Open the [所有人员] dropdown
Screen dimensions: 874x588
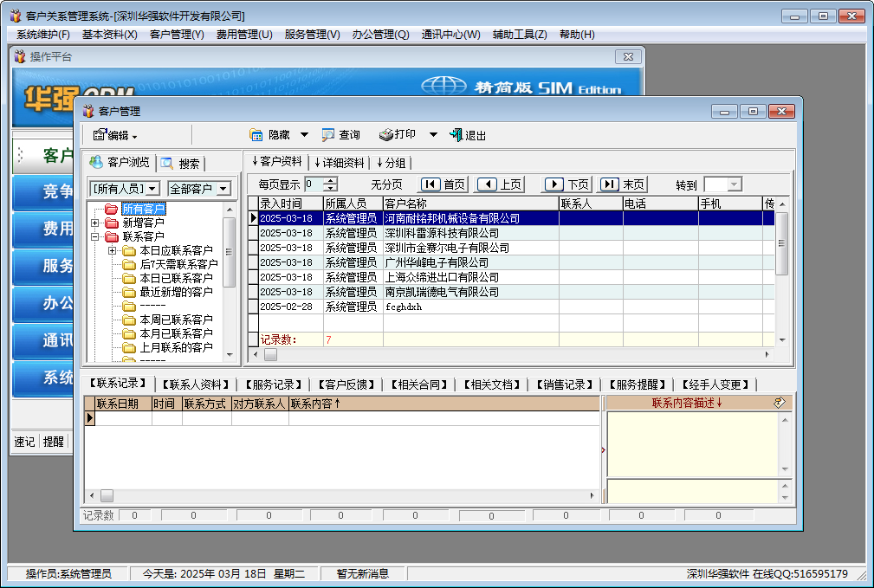pyautogui.click(x=153, y=189)
